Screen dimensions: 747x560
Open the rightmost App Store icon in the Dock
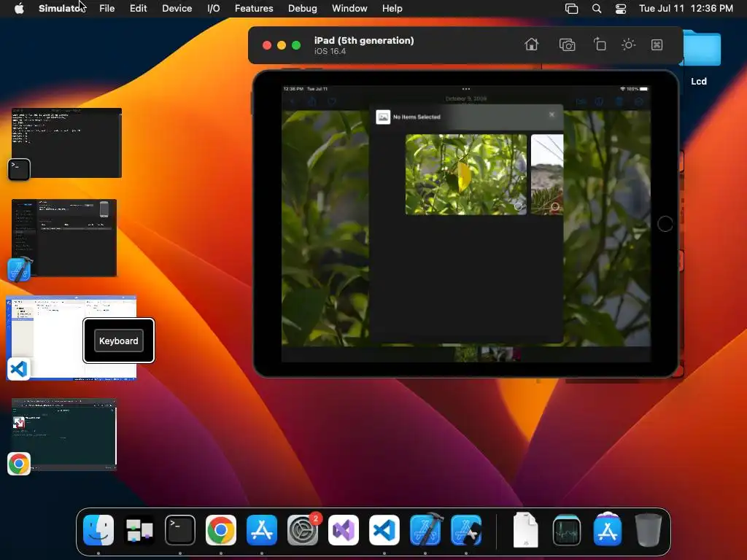(x=608, y=529)
